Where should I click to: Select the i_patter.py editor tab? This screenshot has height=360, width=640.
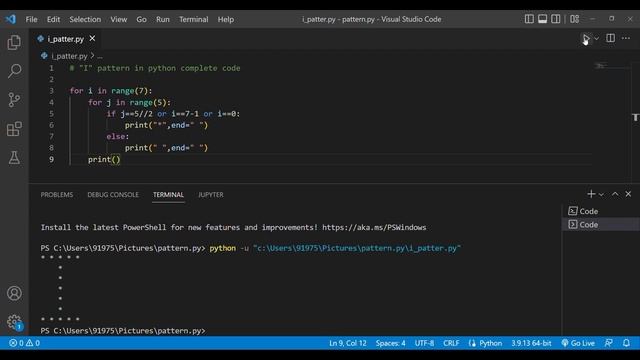(65, 39)
